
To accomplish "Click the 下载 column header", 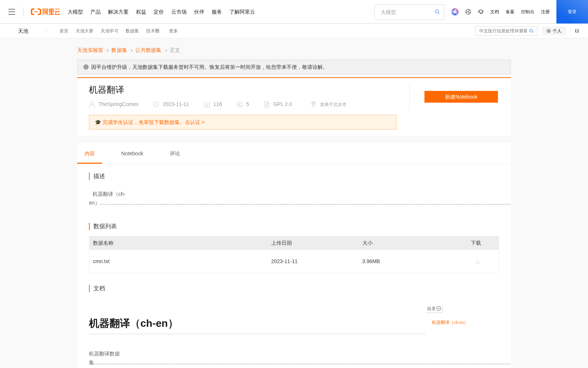I will pyautogui.click(x=476, y=243).
